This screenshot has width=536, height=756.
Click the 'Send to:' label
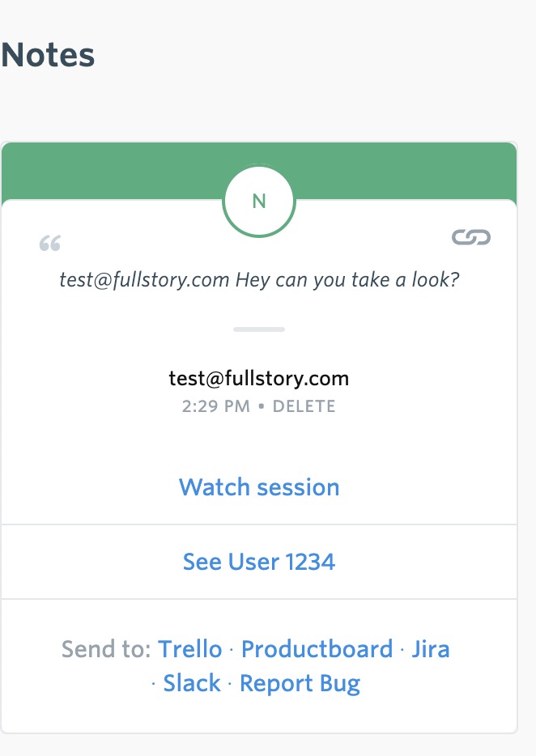coord(106,648)
